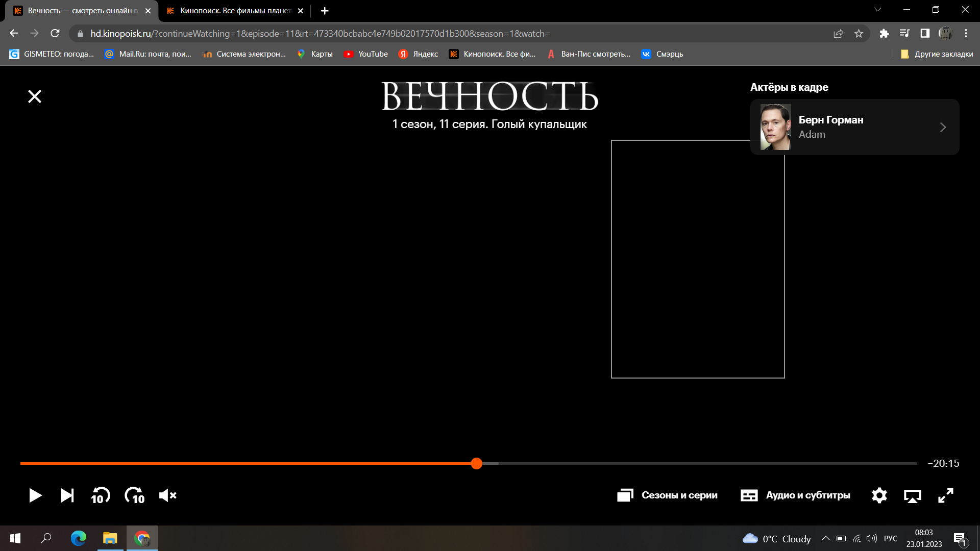This screenshot has width=980, height=551.
Task: Share this page via the share icon
Action: [838, 34]
